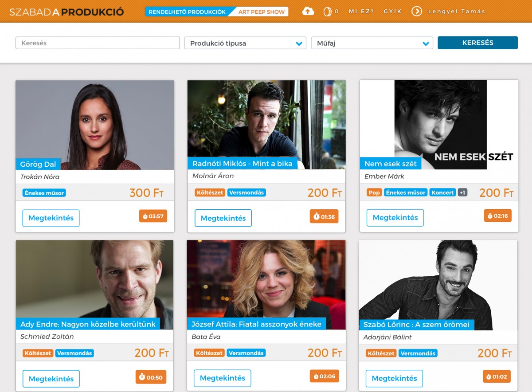The image size is (532, 392).
Task: Click the 01:02 timer badge on Szabó Lőrinc card
Action: coord(497,376)
